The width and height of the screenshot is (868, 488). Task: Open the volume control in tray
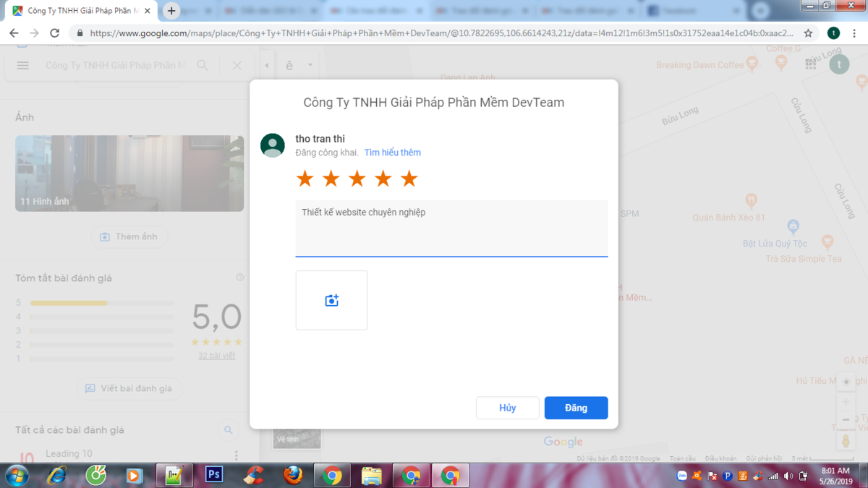tap(788, 476)
